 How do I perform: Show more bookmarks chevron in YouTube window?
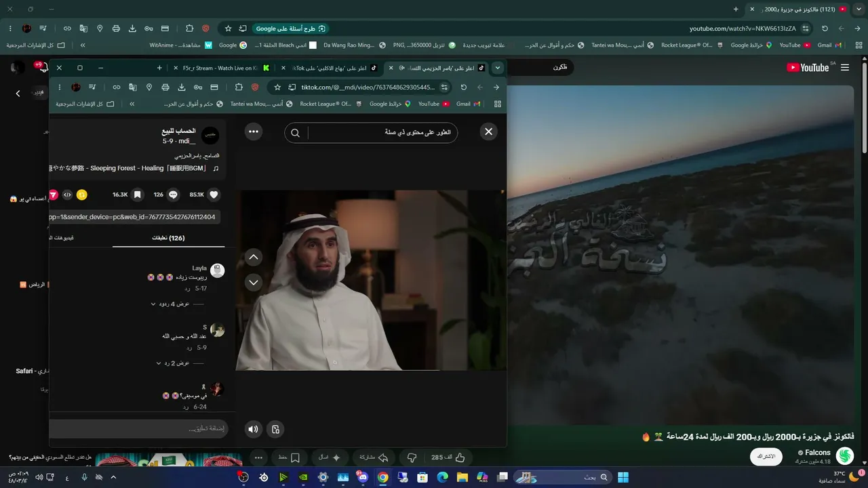[83, 45]
